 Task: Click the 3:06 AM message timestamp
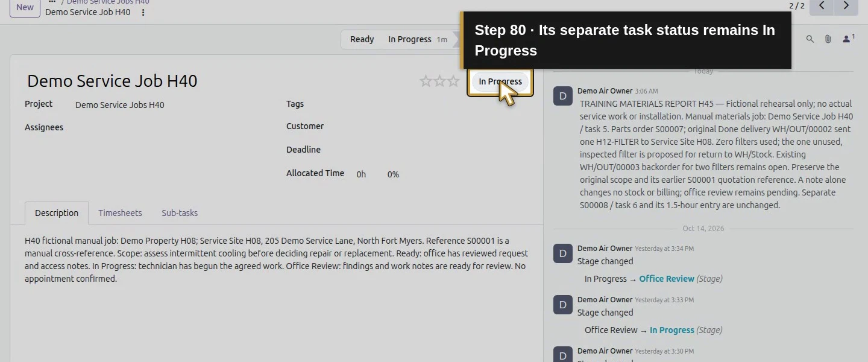(646, 92)
